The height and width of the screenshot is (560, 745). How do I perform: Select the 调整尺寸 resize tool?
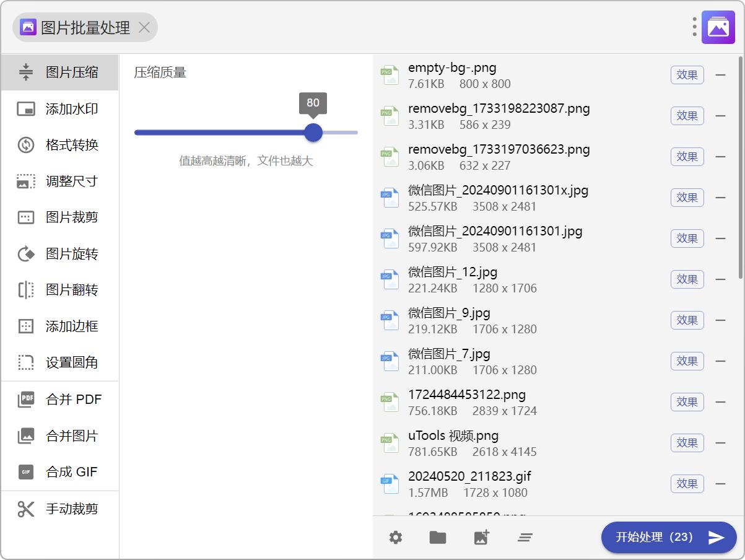[x=60, y=181]
